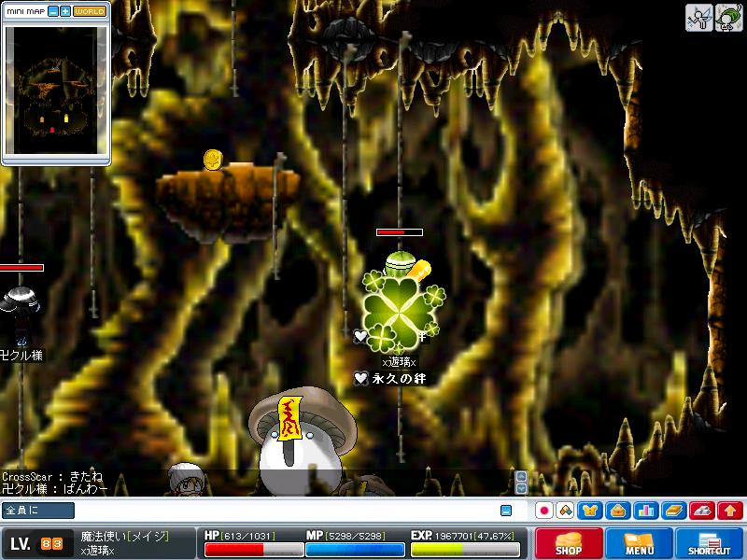
Task: Click the orange and blue diamond tags icon
Action: click(566, 511)
